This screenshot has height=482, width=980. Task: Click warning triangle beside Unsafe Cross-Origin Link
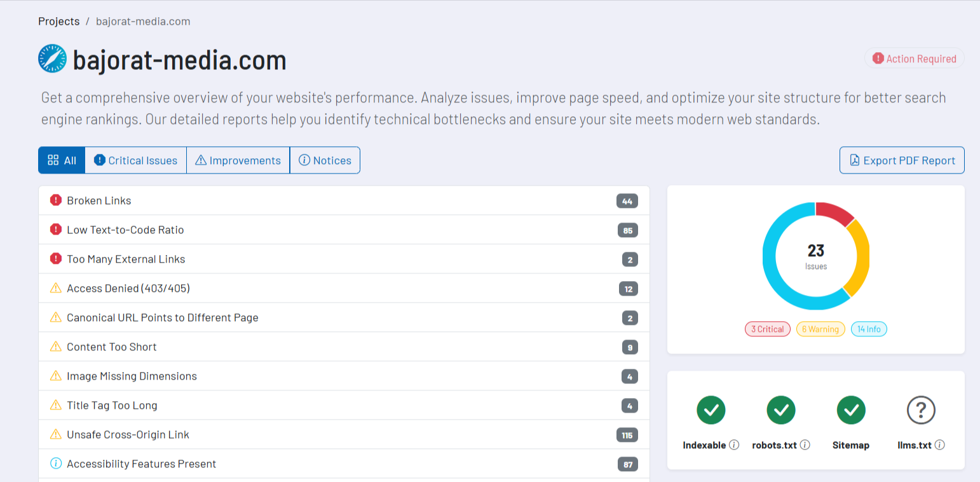(56, 434)
